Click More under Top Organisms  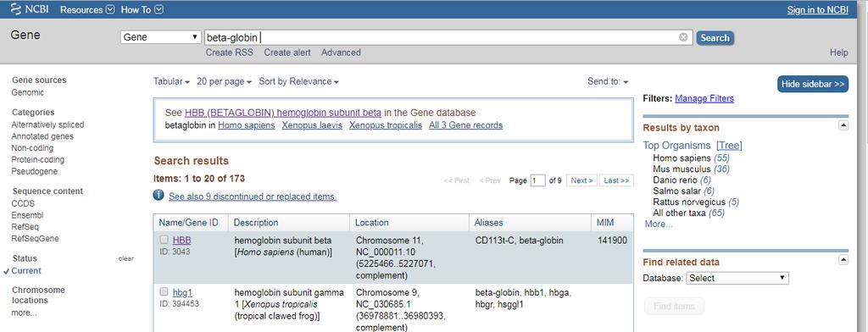[659, 224]
